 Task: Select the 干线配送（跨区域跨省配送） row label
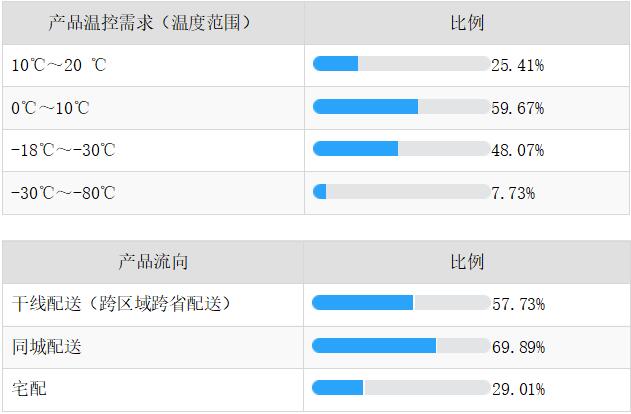[x=121, y=304]
